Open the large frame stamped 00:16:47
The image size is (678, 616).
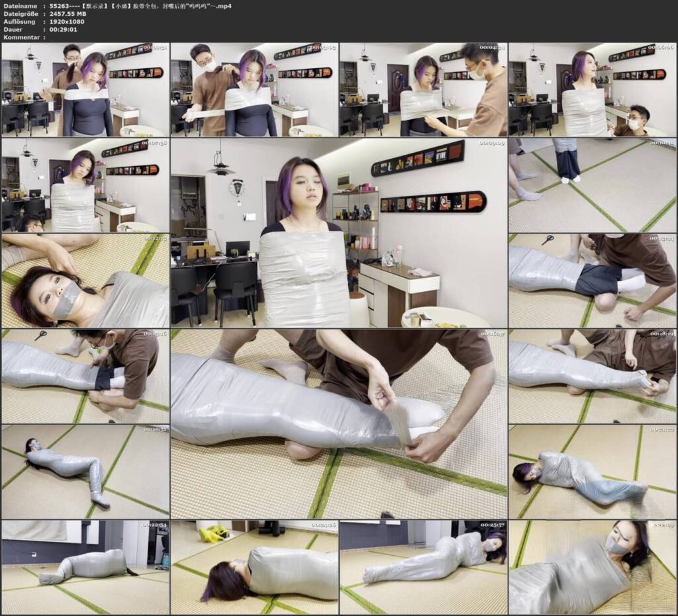tap(339, 423)
